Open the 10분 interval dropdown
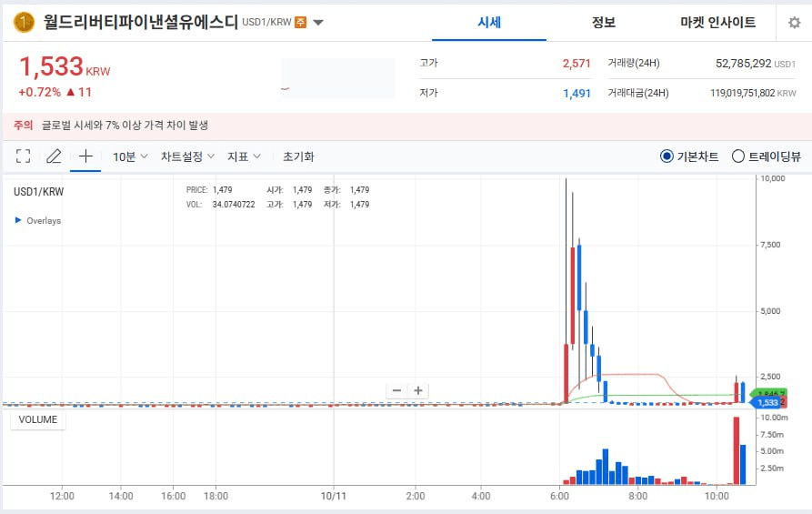 [130, 156]
